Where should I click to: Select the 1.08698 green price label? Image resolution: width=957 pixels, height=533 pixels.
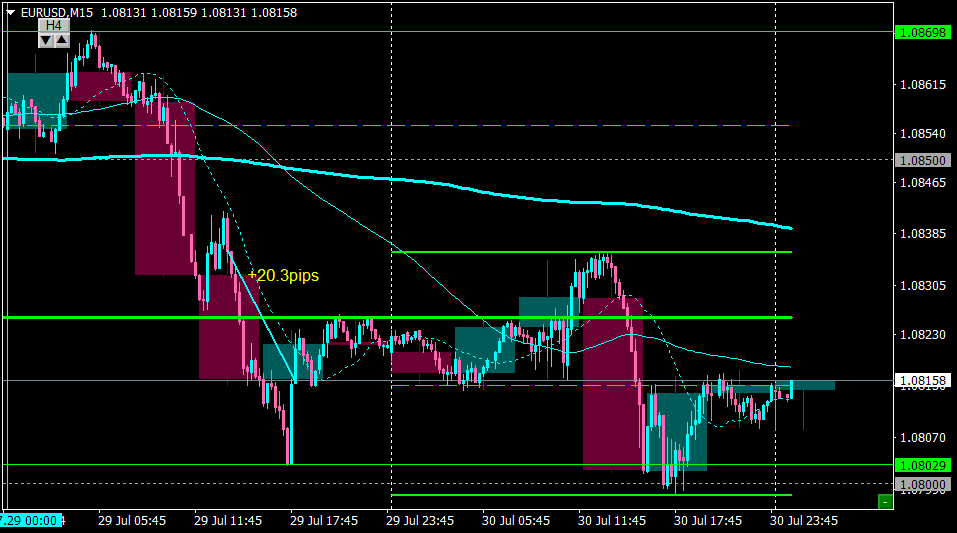coord(922,32)
